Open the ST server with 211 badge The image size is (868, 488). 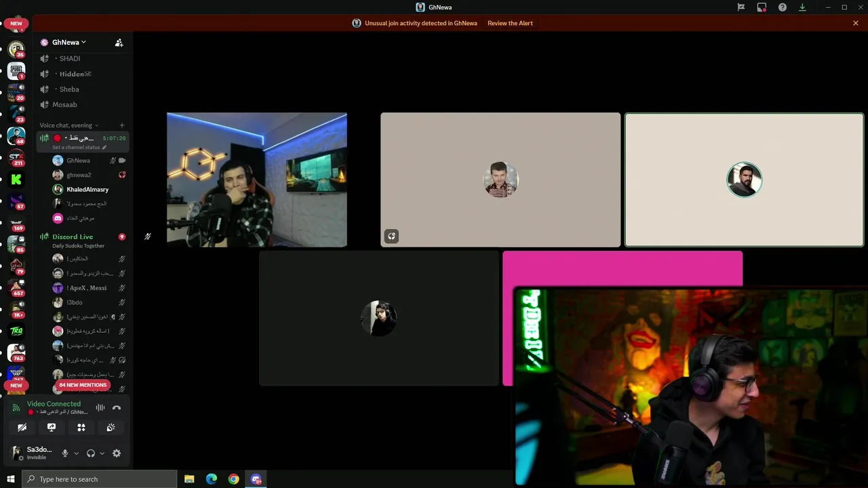(16, 158)
